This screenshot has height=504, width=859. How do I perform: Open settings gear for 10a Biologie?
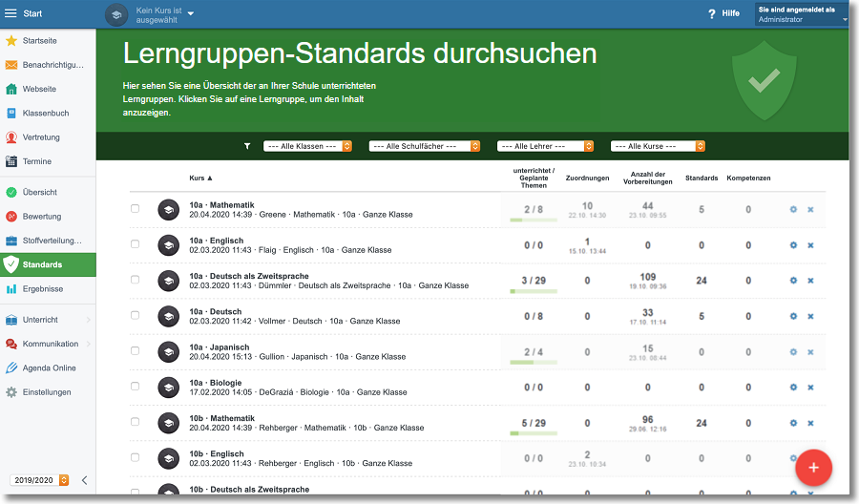coord(793,388)
